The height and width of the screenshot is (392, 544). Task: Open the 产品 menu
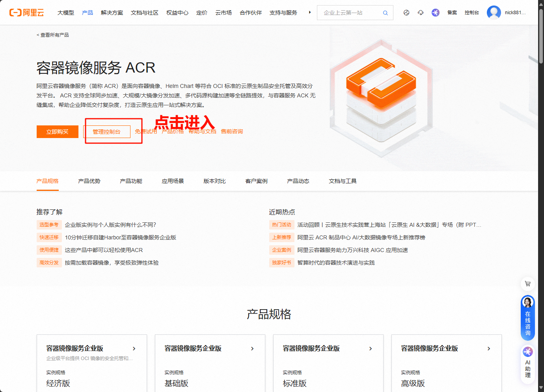tap(88, 13)
